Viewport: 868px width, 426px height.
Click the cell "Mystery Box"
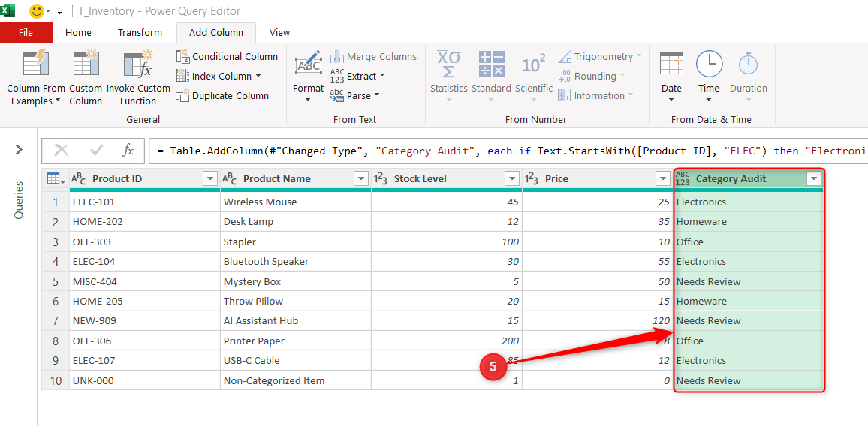[296, 281]
